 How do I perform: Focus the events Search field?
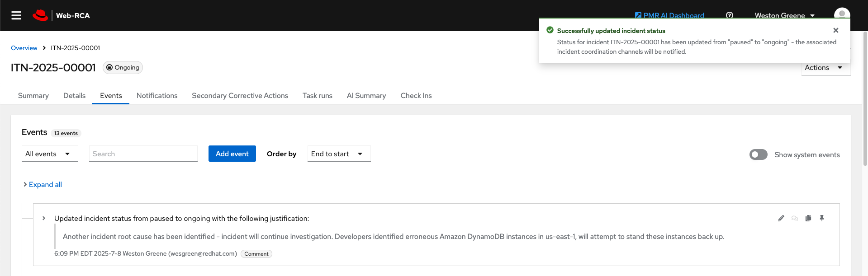(143, 154)
